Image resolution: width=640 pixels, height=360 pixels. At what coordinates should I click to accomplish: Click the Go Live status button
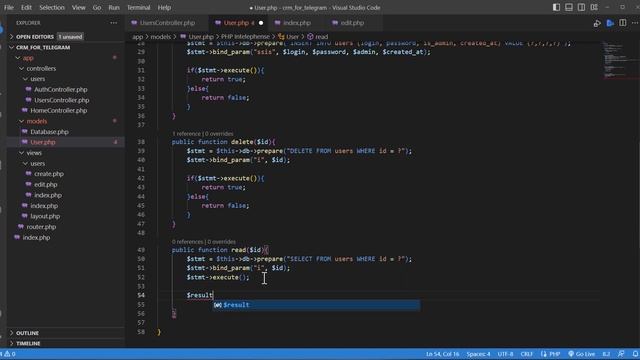tap(581, 354)
